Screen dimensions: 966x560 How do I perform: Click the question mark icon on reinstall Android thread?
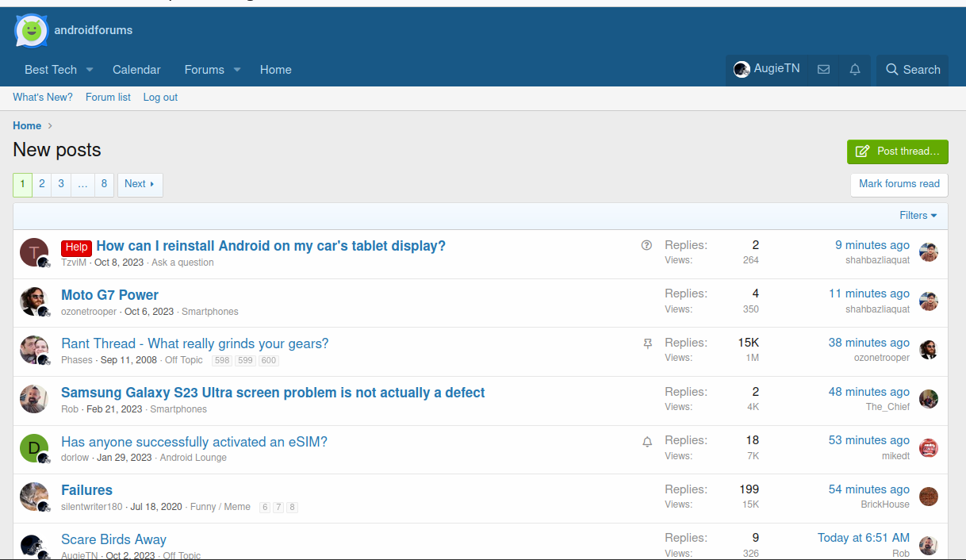pos(646,245)
